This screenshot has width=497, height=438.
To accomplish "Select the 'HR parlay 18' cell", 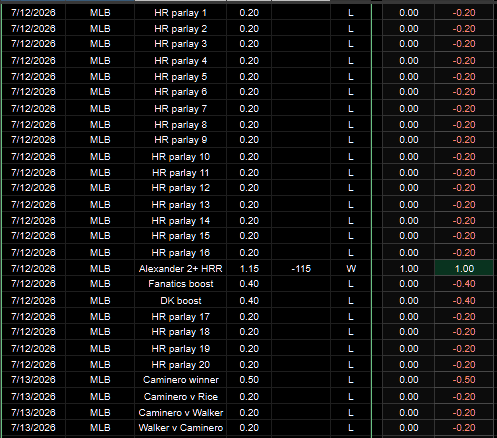I will click(180, 332).
